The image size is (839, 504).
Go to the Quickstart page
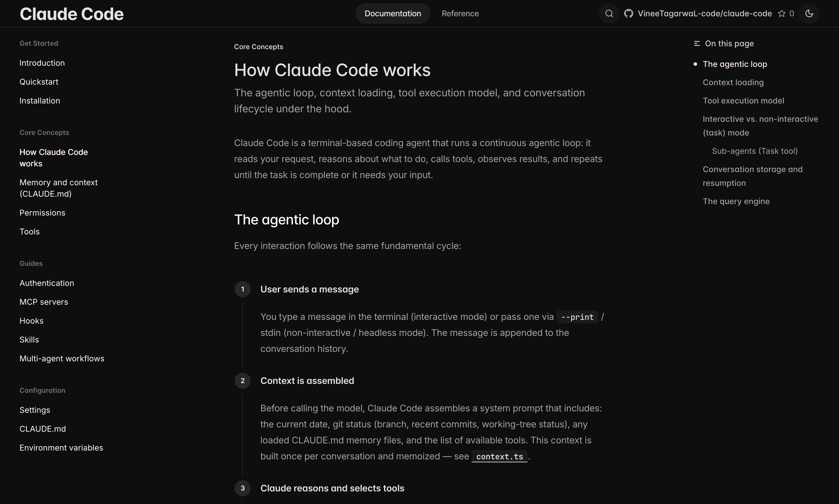(39, 82)
